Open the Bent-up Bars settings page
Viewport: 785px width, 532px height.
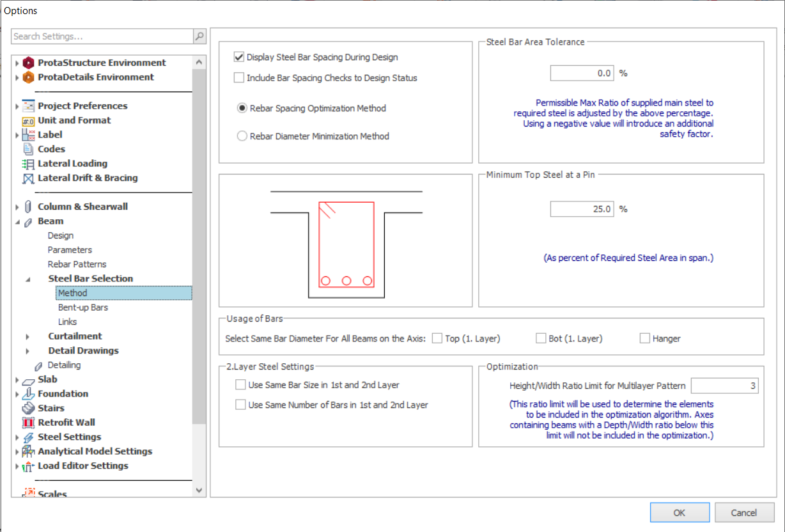click(x=83, y=308)
